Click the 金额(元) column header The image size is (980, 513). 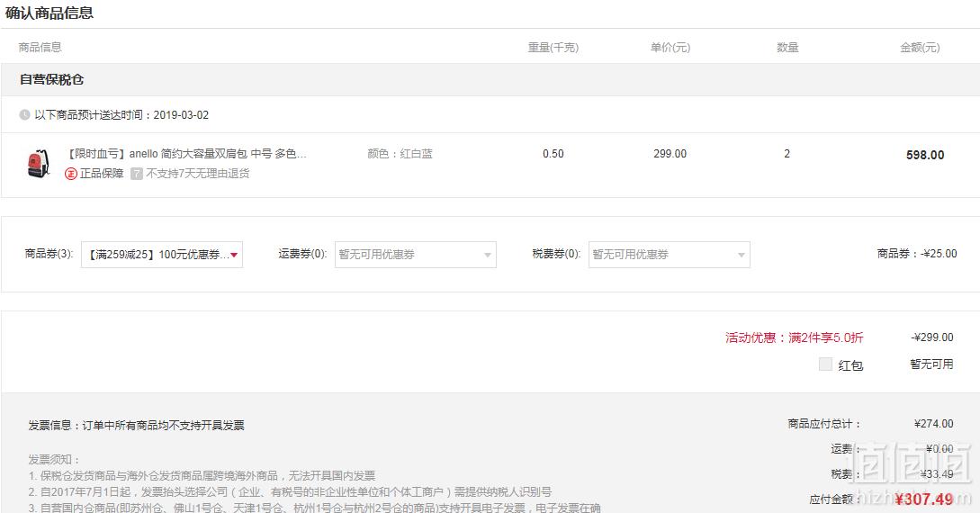tap(920, 48)
